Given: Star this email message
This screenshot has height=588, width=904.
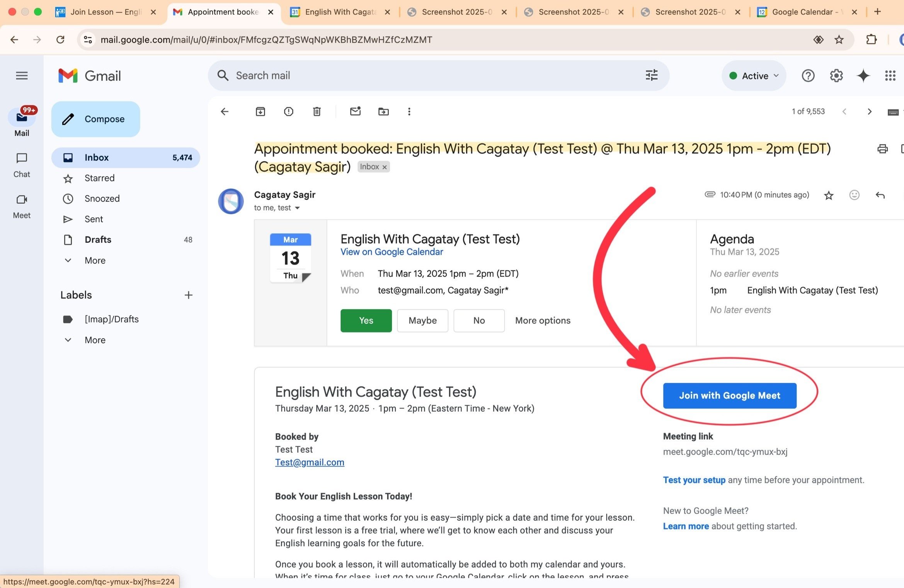Looking at the screenshot, I should pyautogui.click(x=829, y=195).
